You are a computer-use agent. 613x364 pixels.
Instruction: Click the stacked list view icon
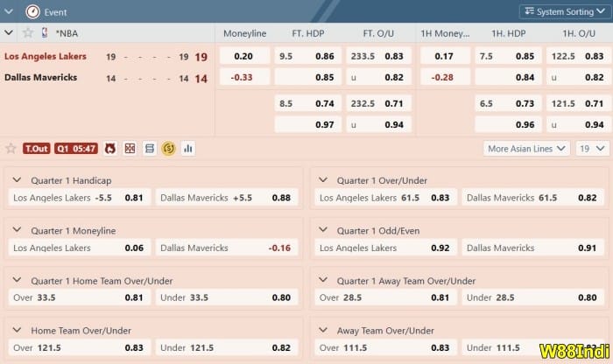[x=149, y=149]
